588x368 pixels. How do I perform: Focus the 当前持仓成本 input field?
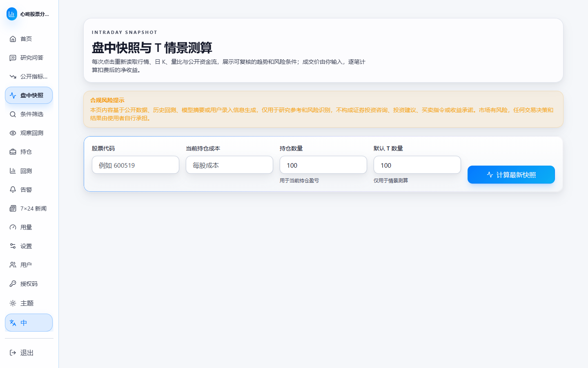click(x=229, y=165)
